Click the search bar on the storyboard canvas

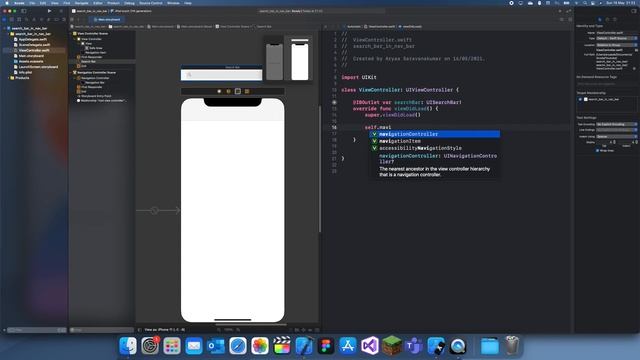click(222, 75)
